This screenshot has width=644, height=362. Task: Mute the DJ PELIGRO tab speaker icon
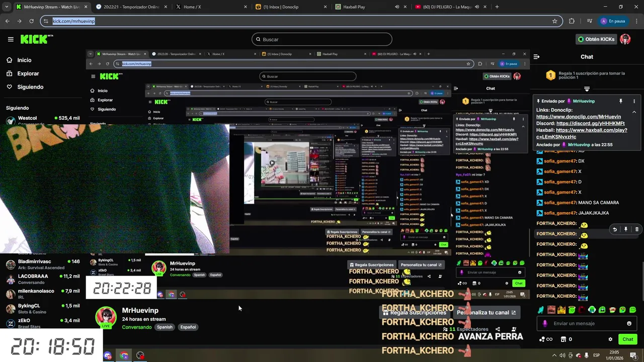477,7
